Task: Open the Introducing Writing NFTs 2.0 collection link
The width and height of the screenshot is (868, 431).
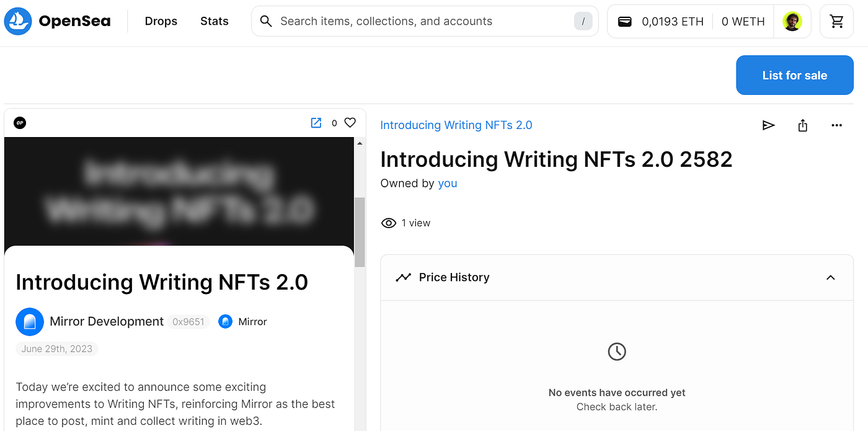Action: tap(456, 125)
